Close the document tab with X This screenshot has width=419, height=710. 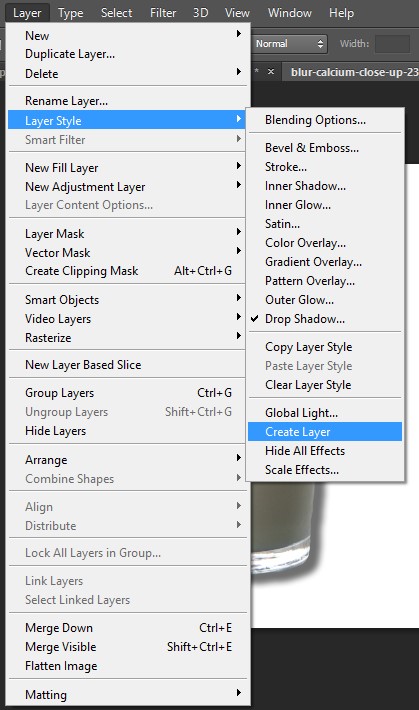[x=271, y=72]
